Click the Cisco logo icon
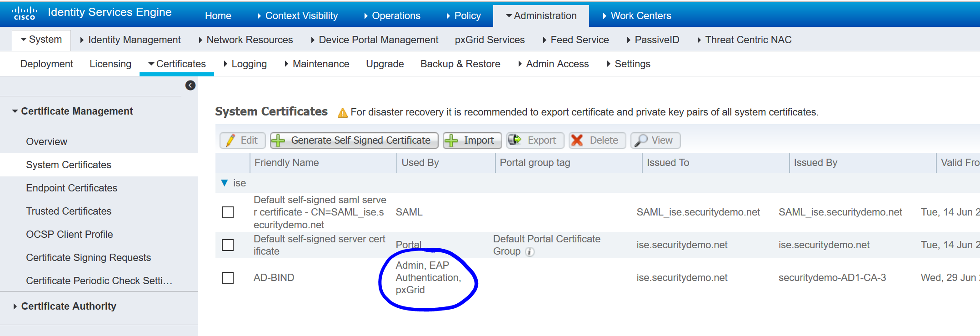 pyautogui.click(x=24, y=13)
